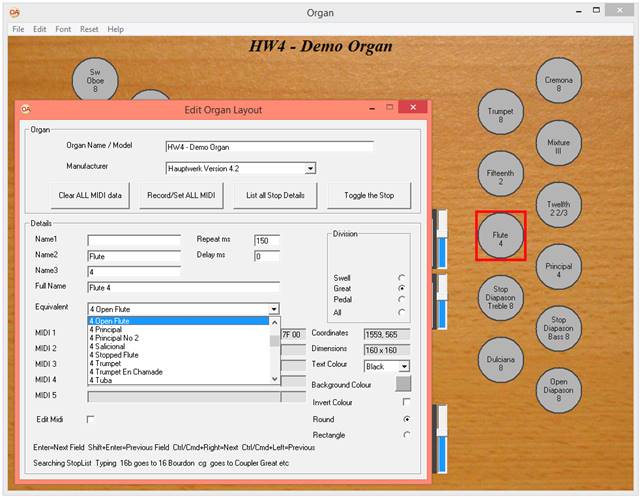642x497 pixels.
Task: Click the Sw Oboe 8 stop knob
Action: (95, 80)
